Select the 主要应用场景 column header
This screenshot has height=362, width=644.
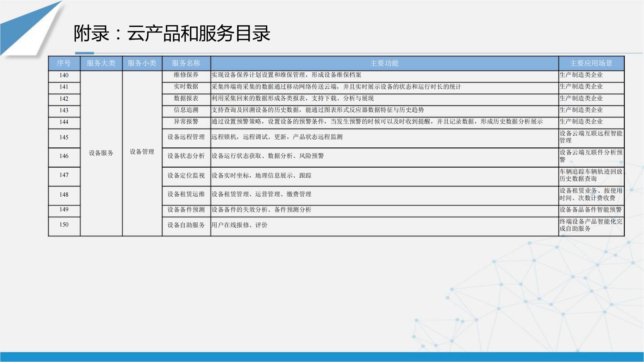(591, 63)
